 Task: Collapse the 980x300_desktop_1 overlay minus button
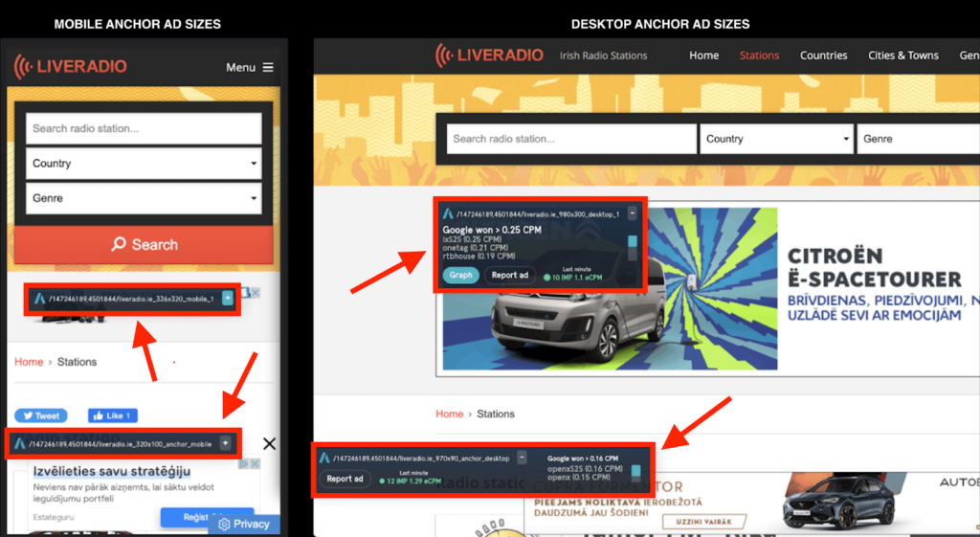point(633,213)
